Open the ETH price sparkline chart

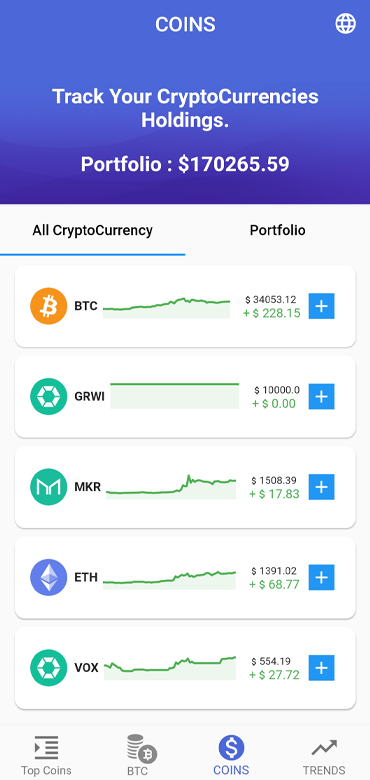[170, 580]
